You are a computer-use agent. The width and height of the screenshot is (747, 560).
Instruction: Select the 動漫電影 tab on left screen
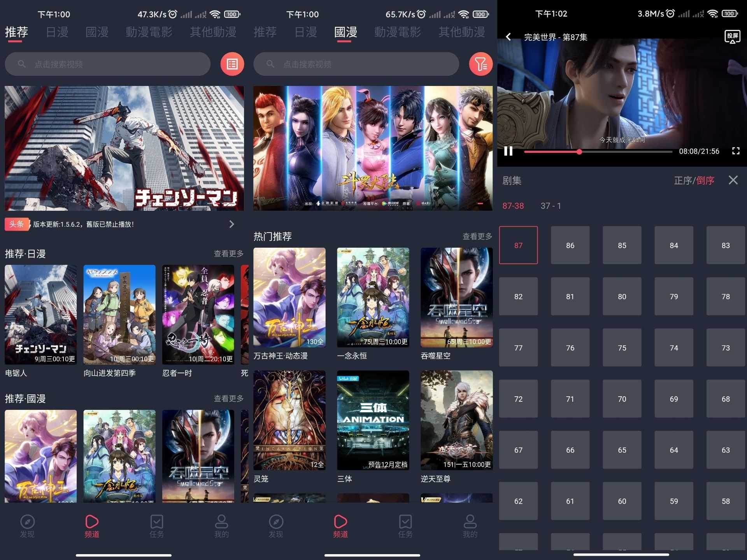tap(149, 32)
